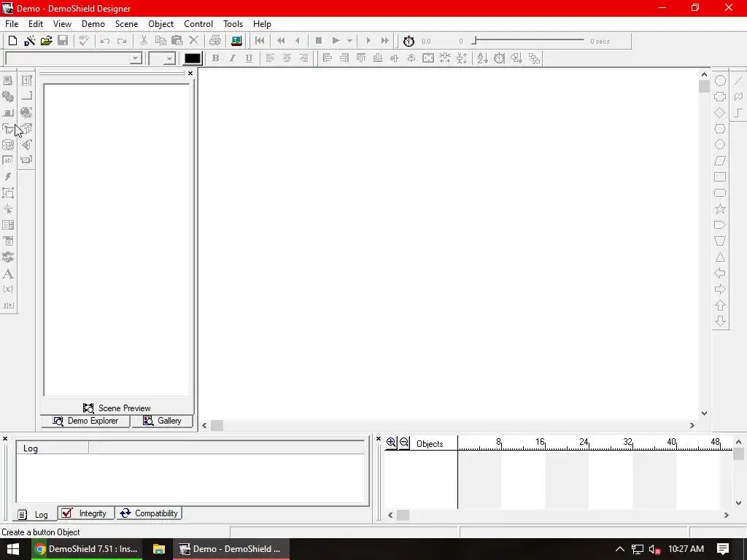Copy the selected object
The image size is (747, 560).
[160, 41]
